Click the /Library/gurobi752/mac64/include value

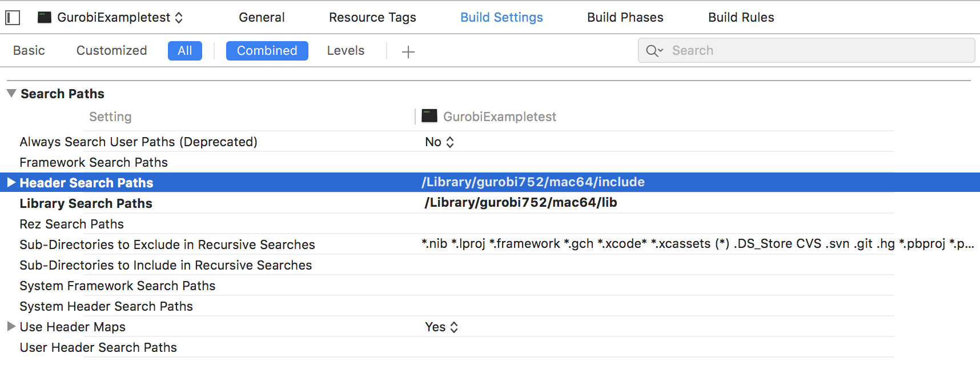coord(533,182)
